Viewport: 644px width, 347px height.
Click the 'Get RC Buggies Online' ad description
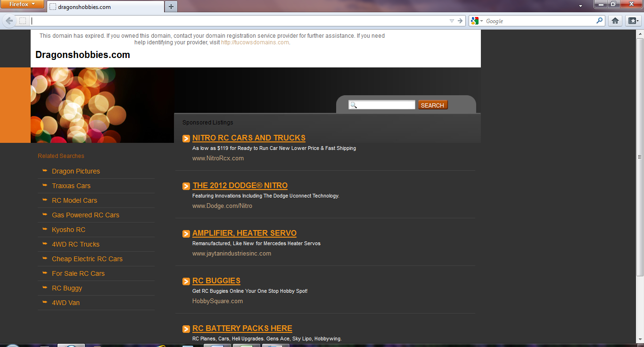click(250, 291)
